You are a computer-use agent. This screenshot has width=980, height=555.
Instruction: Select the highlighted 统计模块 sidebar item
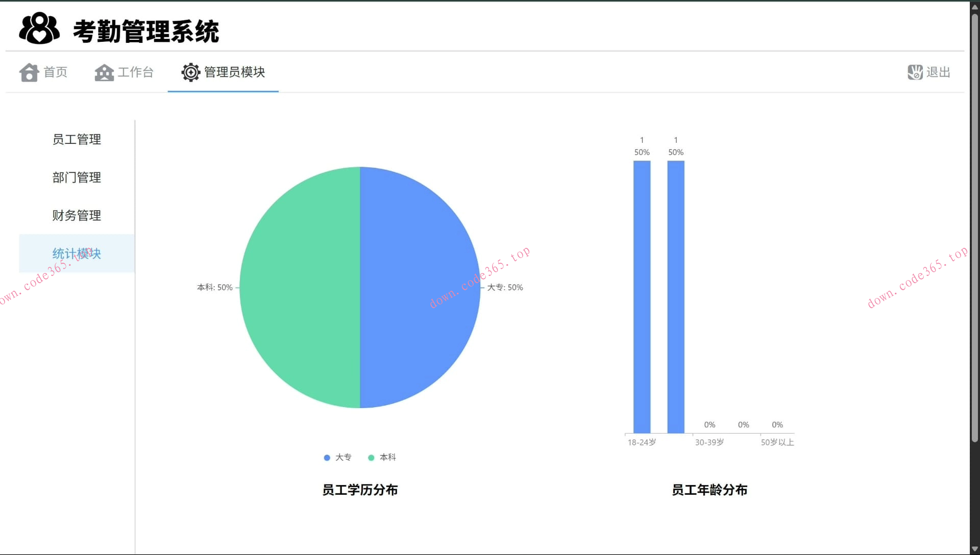(76, 254)
